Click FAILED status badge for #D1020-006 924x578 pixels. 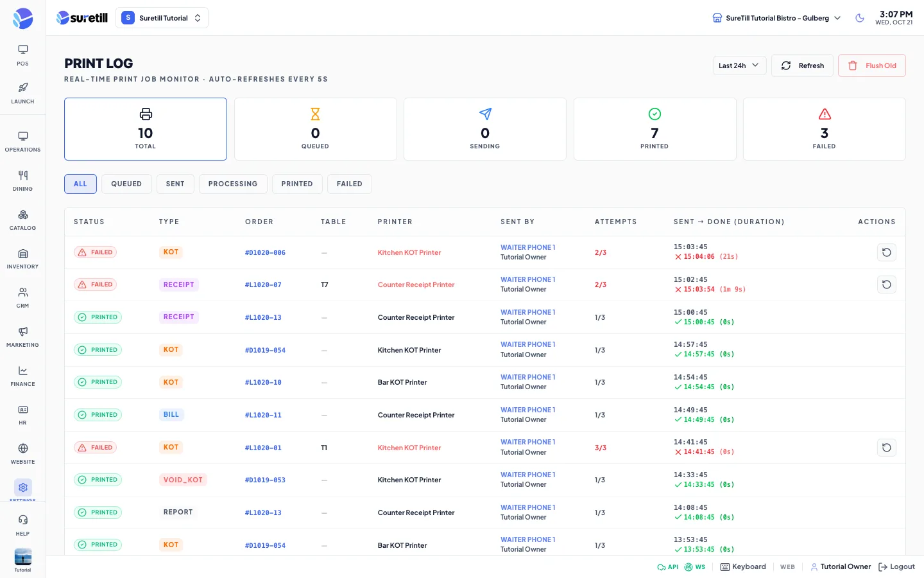(95, 252)
